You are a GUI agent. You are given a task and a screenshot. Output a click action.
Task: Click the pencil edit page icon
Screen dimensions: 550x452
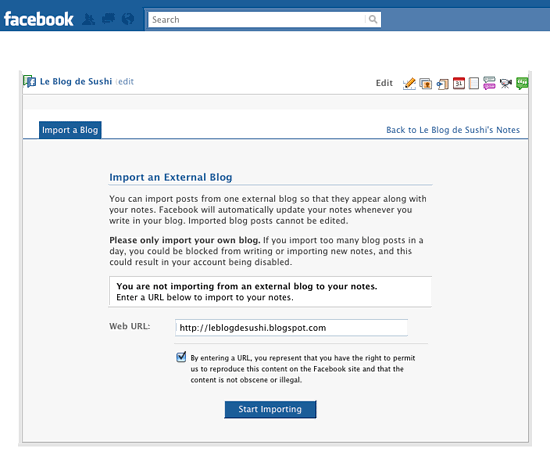(409, 83)
